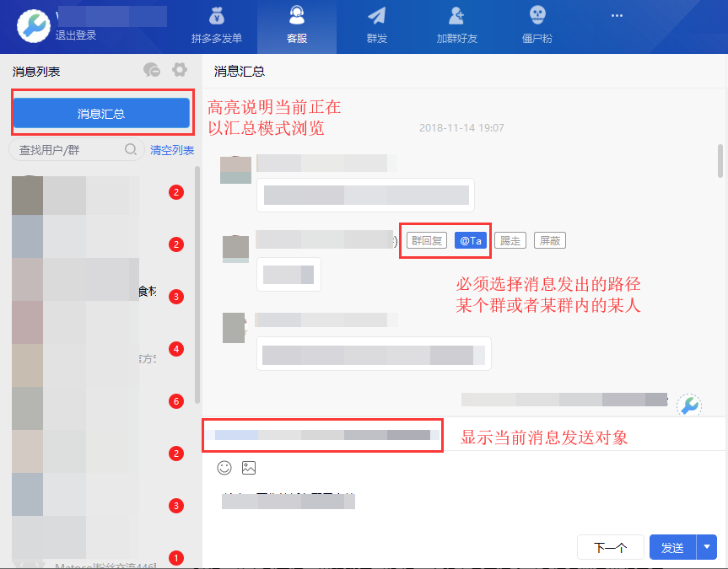Open the 加群好友 tab
The image size is (728, 569).
point(457,27)
